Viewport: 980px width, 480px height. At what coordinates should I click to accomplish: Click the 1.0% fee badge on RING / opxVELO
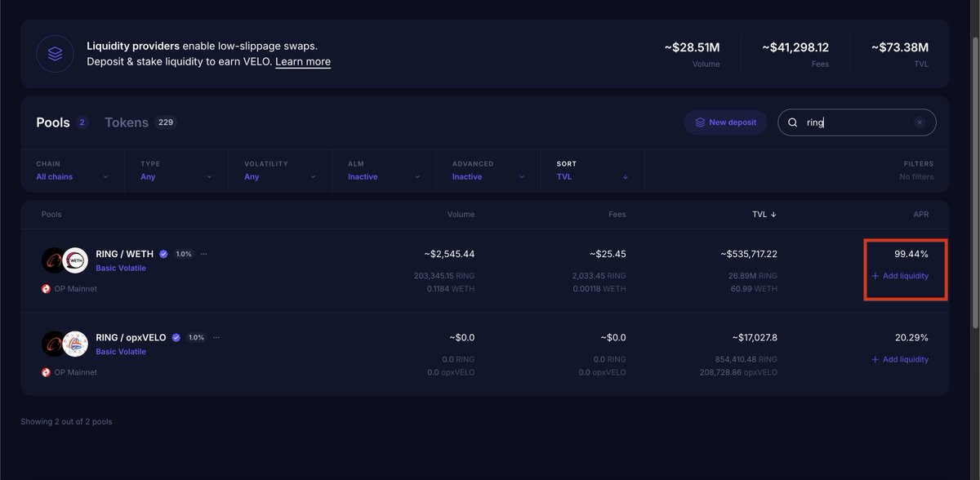click(x=196, y=337)
